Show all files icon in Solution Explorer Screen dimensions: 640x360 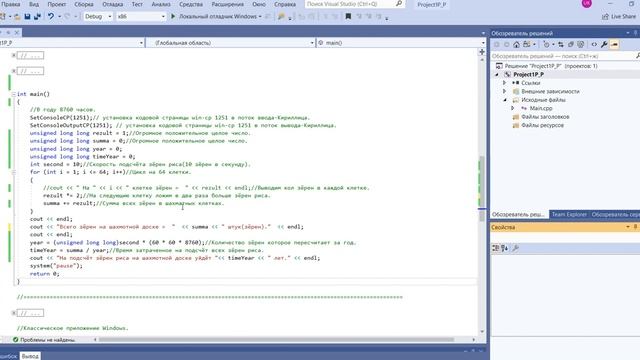click(580, 44)
